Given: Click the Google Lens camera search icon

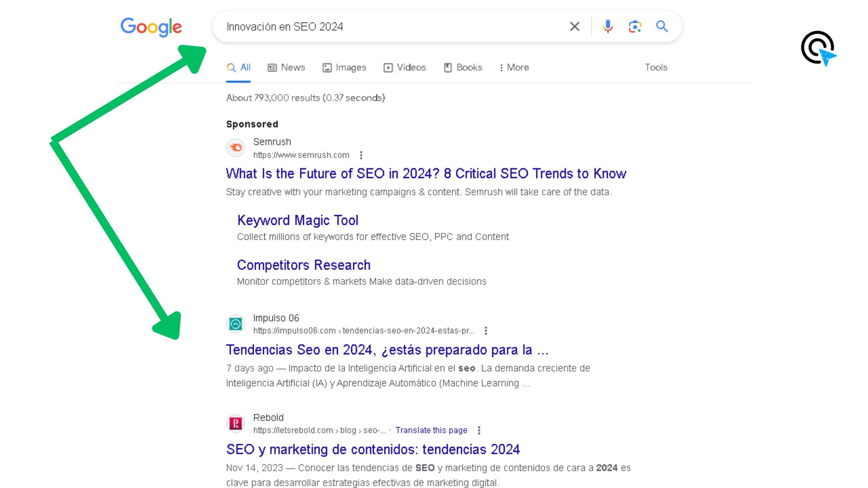Looking at the screenshot, I should pos(634,26).
